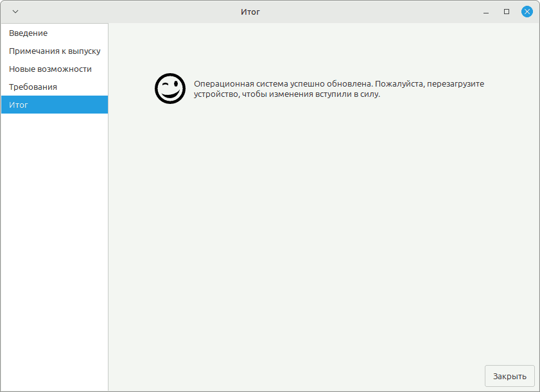Open Примечания к выпуску in sidebar

pos(55,51)
